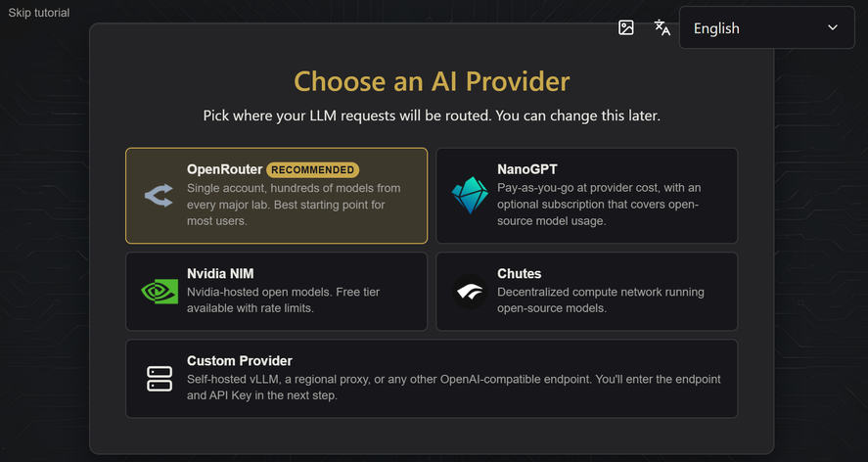The image size is (868, 462).
Task: Click the decentralized compute network description
Action: 601,300
